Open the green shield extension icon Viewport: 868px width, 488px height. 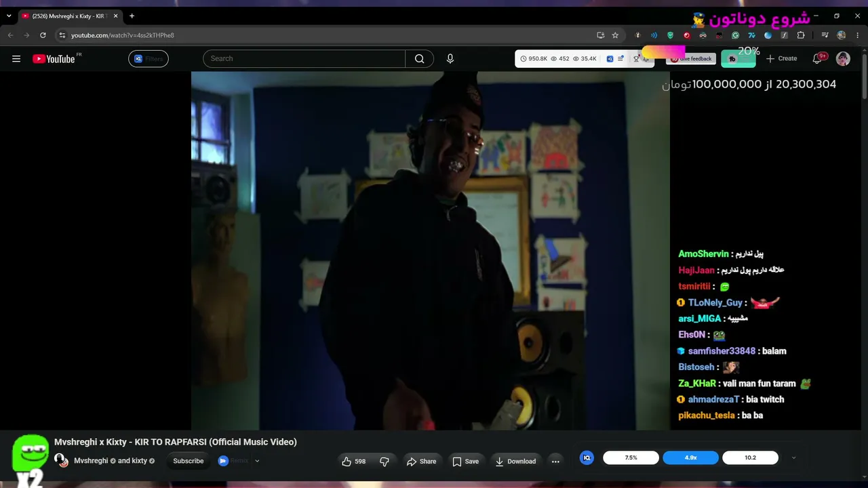[x=671, y=35]
